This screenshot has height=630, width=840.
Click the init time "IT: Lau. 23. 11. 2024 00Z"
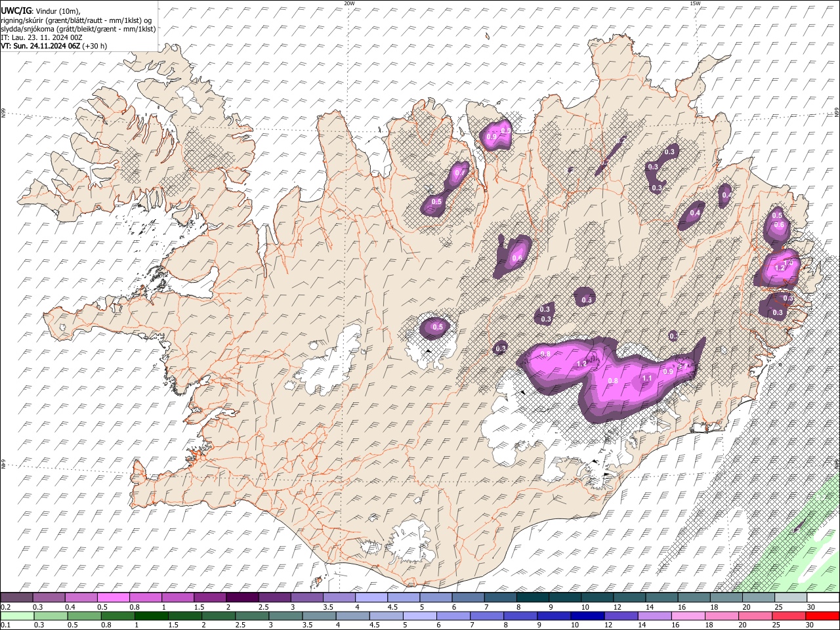pos(42,37)
